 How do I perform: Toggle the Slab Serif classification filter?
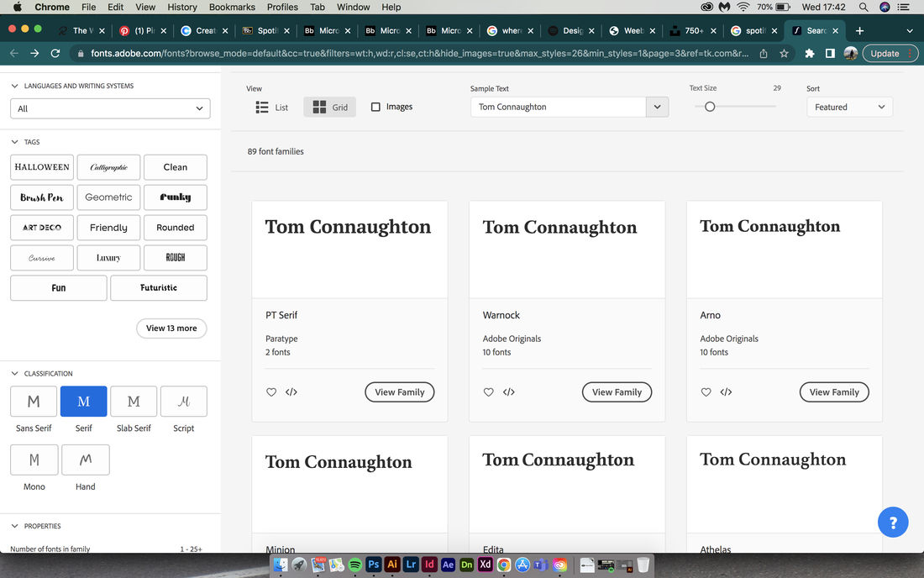tap(134, 402)
